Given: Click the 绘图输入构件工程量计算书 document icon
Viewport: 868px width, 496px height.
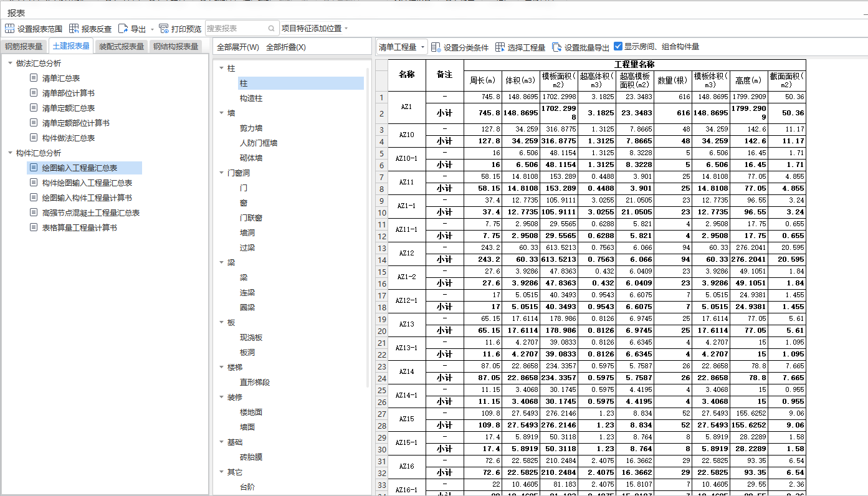Looking at the screenshot, I should click(34, 198).
